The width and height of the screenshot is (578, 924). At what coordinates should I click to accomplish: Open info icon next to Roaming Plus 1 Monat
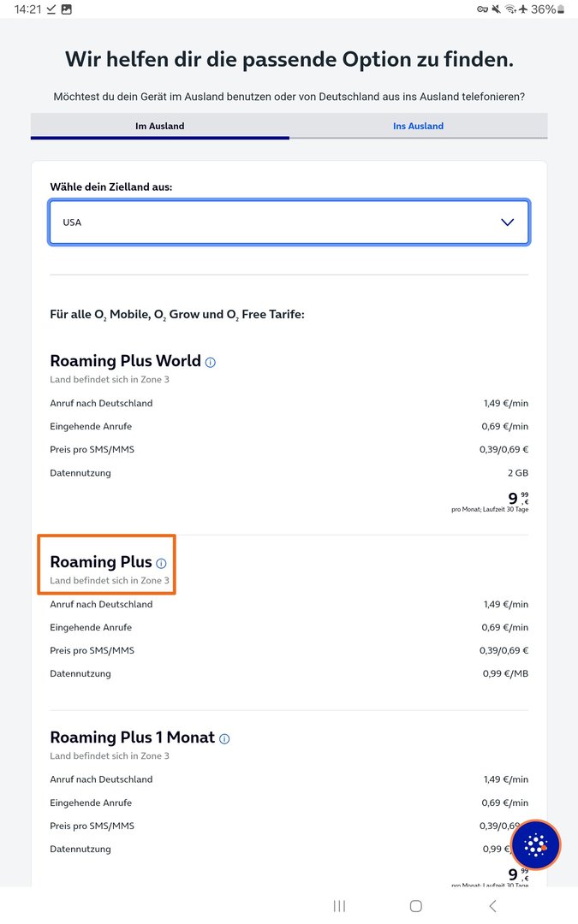tap(224, 738)
